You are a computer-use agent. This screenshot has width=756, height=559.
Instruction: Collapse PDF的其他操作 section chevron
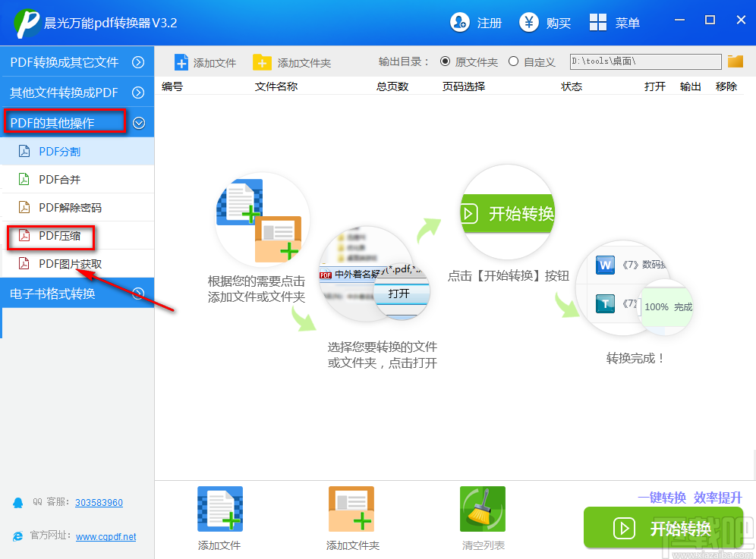139,124
